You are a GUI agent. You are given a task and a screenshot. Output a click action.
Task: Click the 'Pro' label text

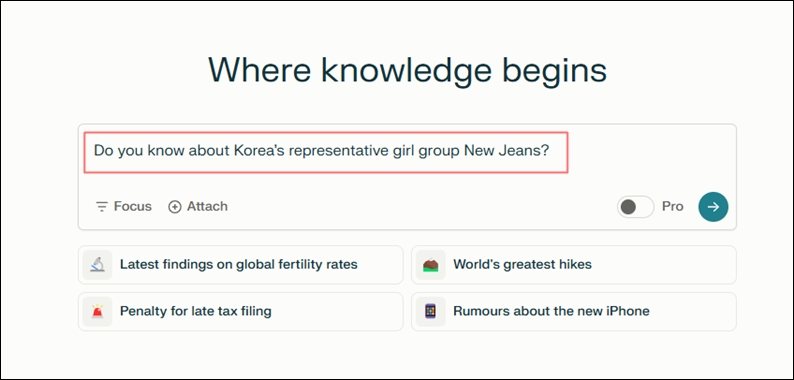point(672,206)
